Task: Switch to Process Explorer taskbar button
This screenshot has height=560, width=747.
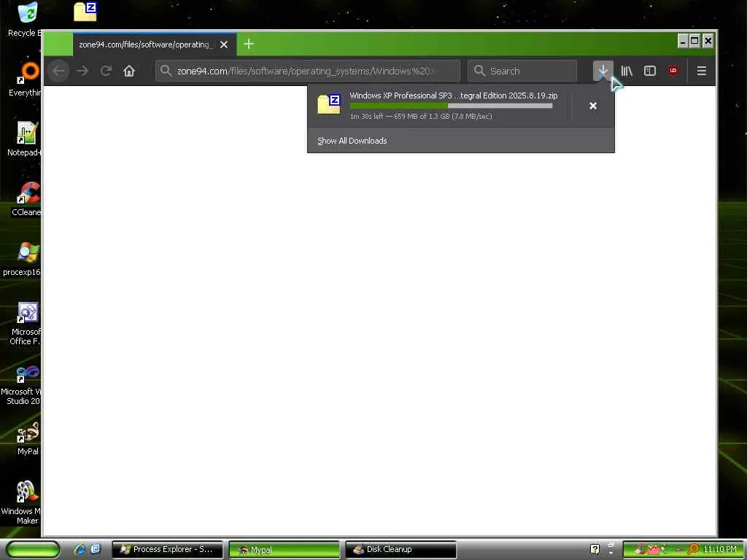Action: coord(167,550)
